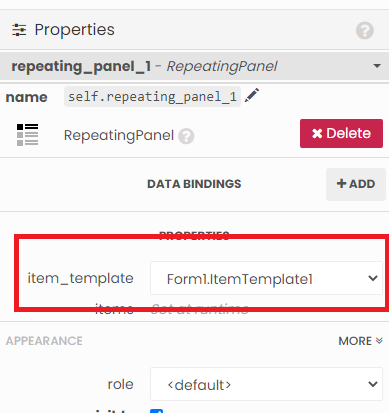
Task: Click the double-chevron icon beside MORE
Action: tap(379, 340)
